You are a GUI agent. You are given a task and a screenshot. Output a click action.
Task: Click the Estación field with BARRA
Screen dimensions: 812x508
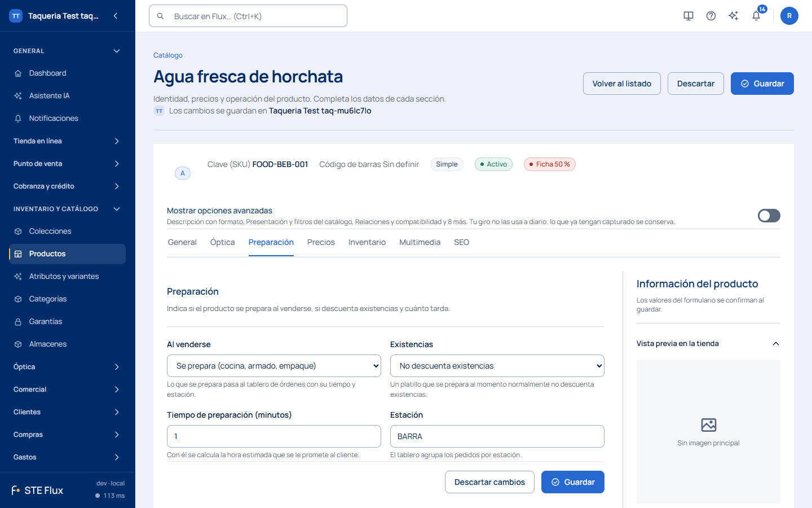[497, 436]
